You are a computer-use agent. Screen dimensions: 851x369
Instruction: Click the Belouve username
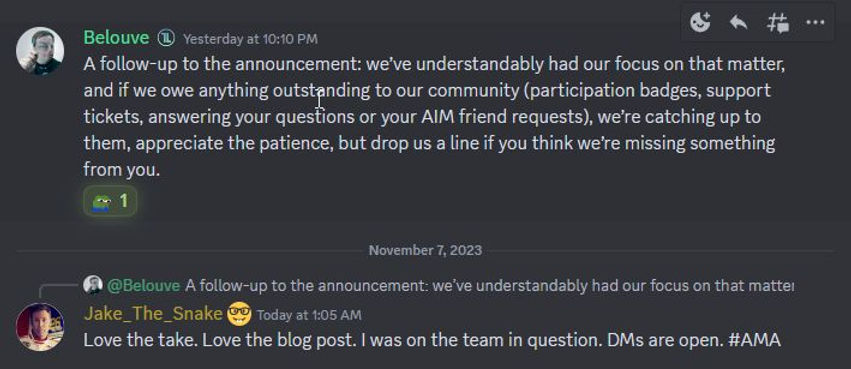click(116, 37)
